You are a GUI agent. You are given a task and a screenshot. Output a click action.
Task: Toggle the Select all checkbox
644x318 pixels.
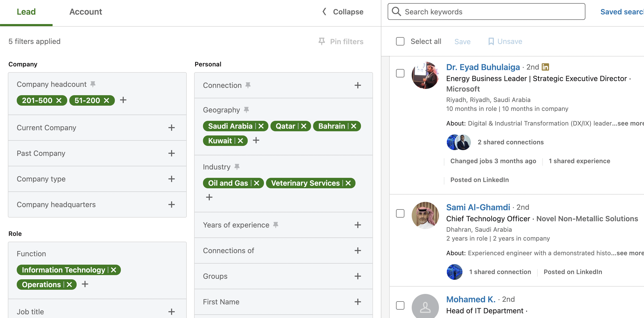pyautogui.click(x=400, y=41)
